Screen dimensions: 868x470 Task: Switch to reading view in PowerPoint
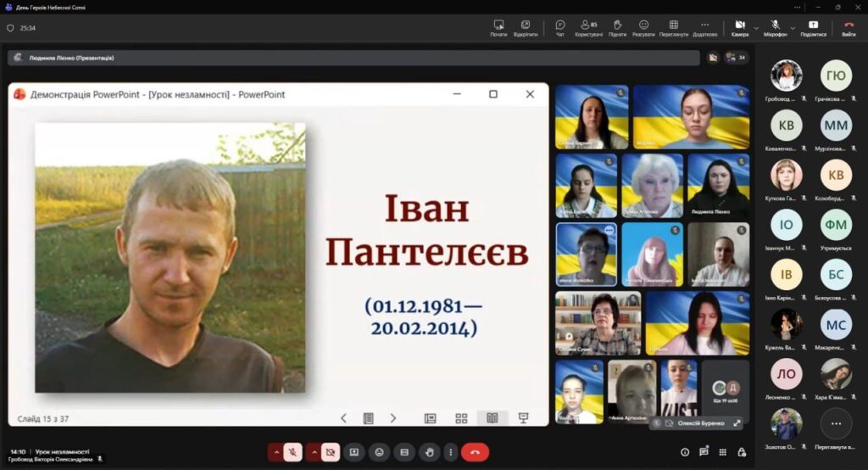(492, 418)
